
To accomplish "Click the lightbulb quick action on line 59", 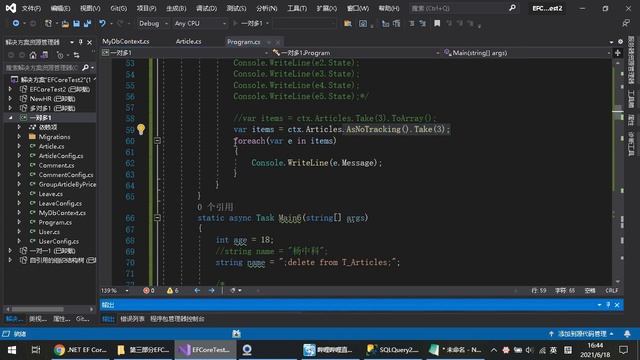I will coord(141,129).
